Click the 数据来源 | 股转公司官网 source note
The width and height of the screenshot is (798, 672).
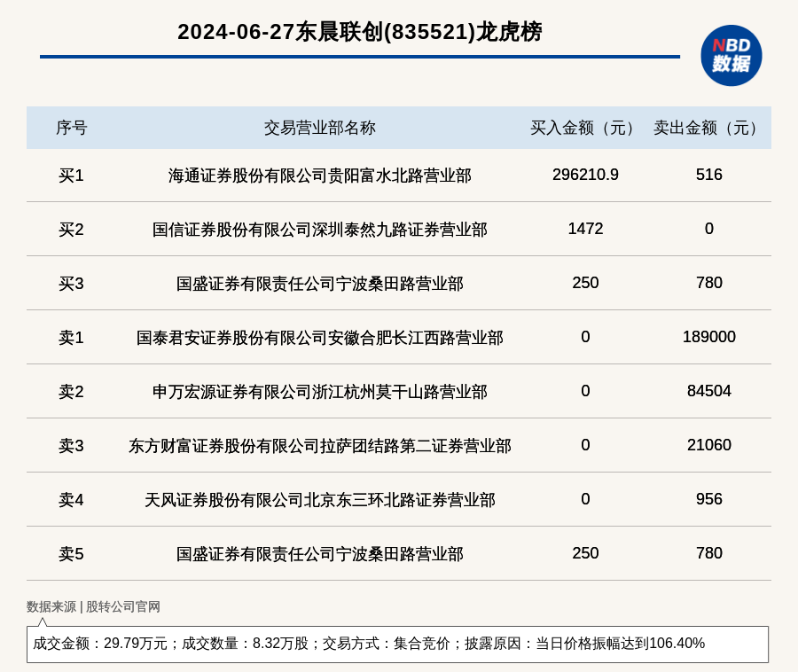93,606
